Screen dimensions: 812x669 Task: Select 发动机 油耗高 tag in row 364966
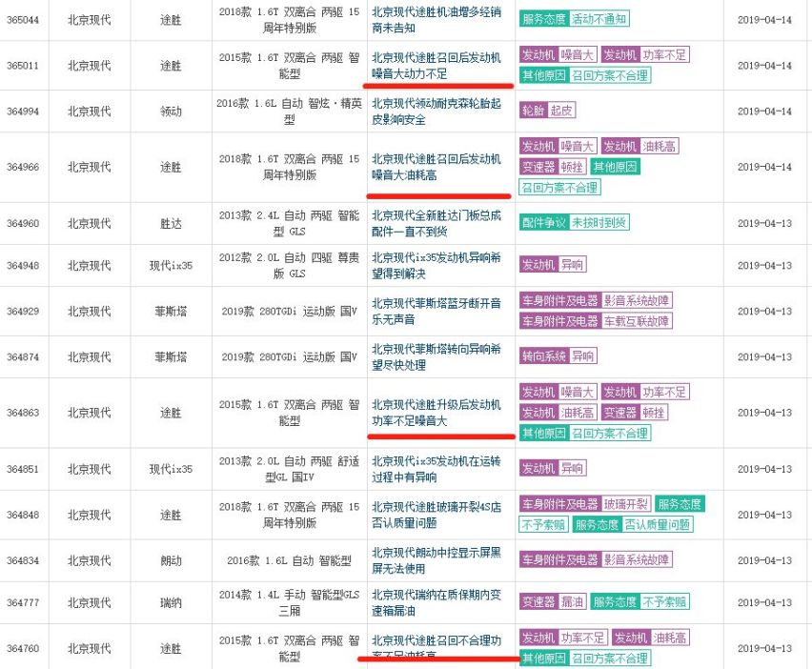[639, 146]
